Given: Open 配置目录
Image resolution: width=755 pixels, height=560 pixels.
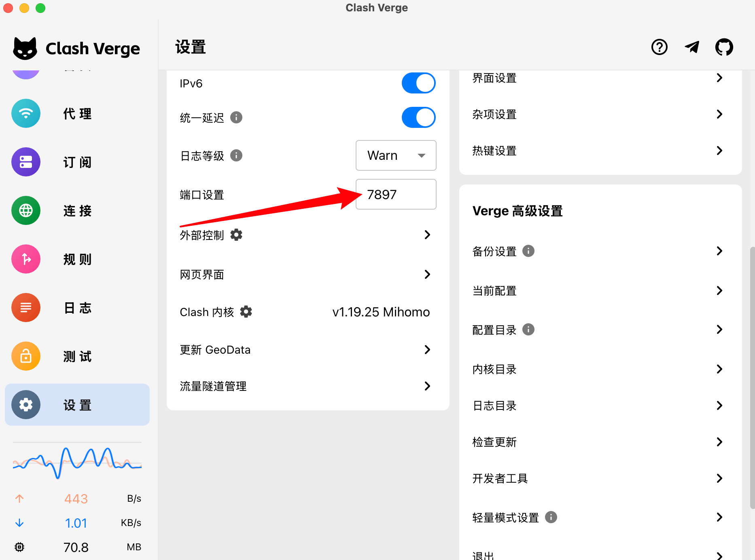Looking at the screenshot, I should pos(600,329).
